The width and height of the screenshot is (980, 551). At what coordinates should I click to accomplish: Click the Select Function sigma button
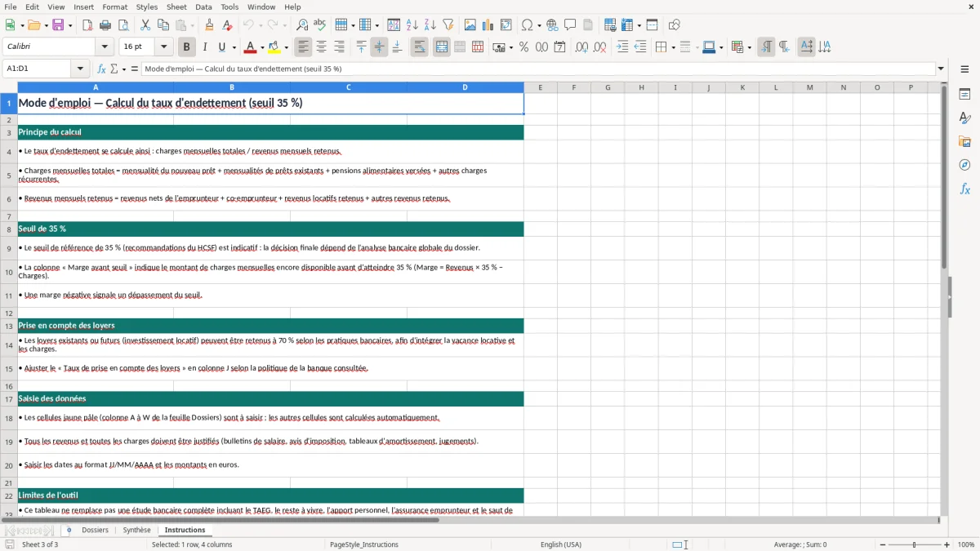coord(114,69)
